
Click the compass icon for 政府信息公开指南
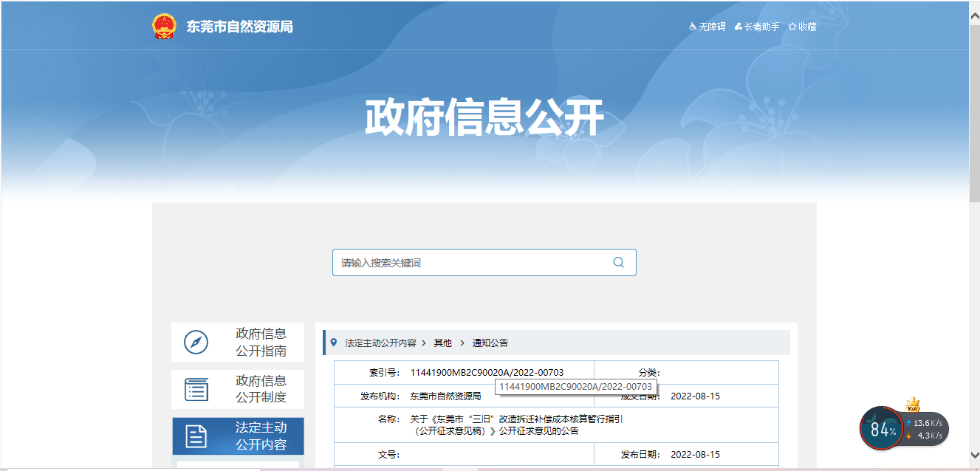point(196,343)
